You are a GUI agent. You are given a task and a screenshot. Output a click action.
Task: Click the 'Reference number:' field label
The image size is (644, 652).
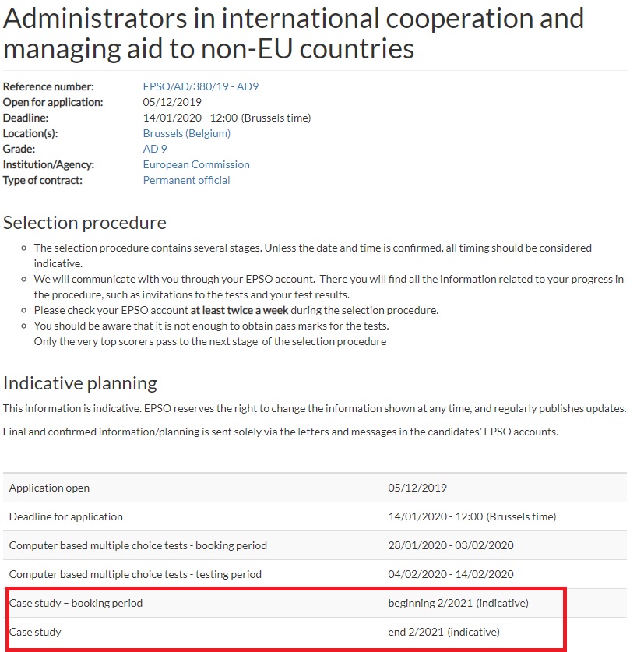(x=48, y=86)
